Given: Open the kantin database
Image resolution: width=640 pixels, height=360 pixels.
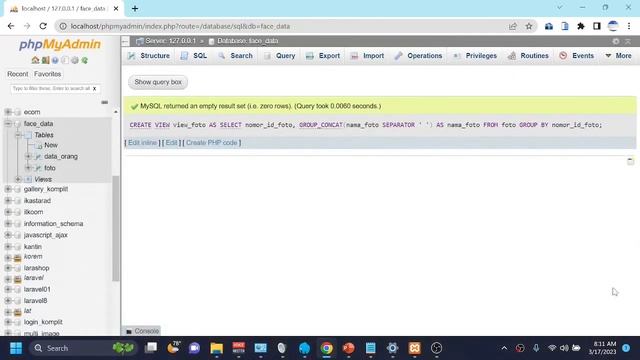Looking at the screenshot, I should [33, 247].
